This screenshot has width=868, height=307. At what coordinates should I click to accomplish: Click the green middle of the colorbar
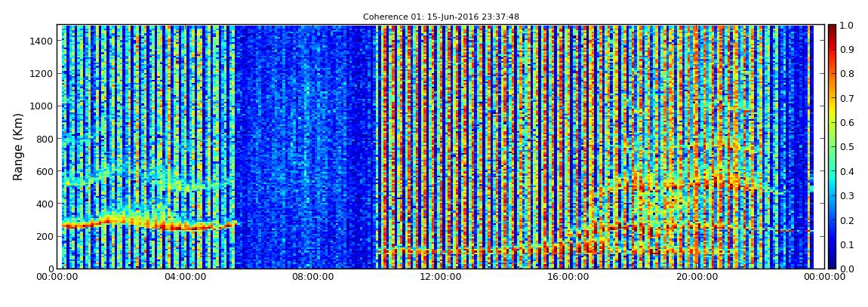point(832,146)
